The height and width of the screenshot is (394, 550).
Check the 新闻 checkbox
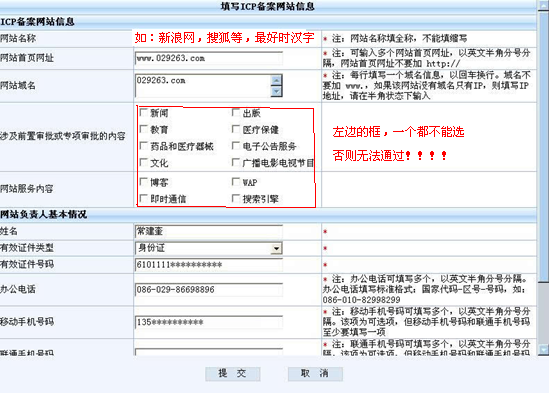point(143,112)
